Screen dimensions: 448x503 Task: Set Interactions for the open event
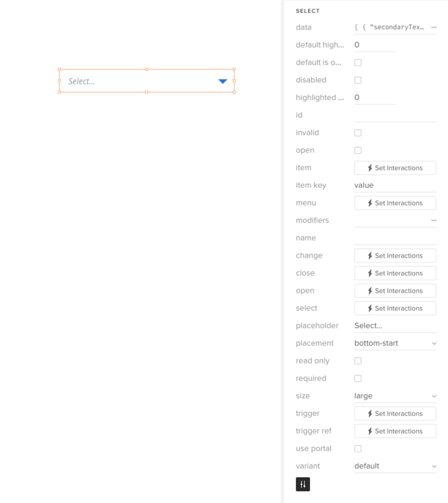(x=395, y=291)
